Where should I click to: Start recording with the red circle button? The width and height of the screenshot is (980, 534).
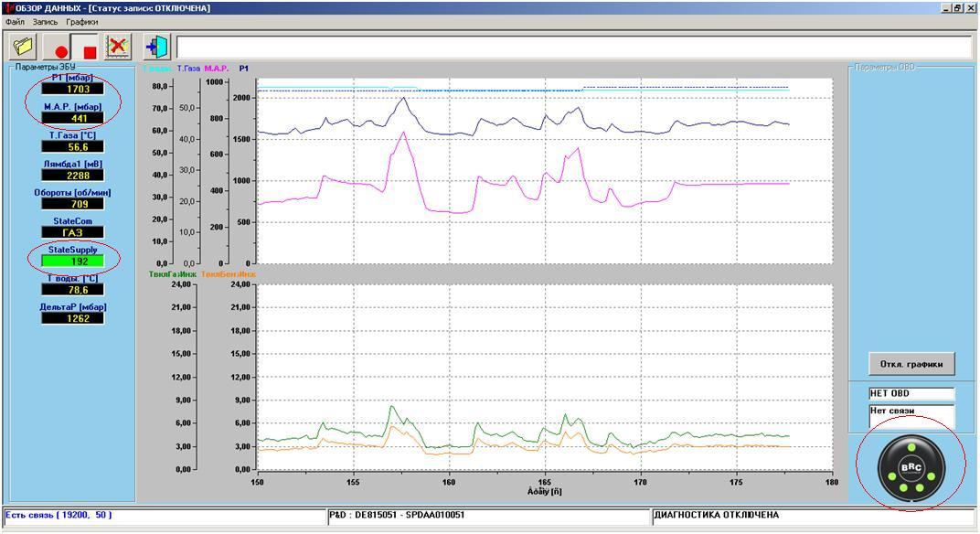pos(58,47)
